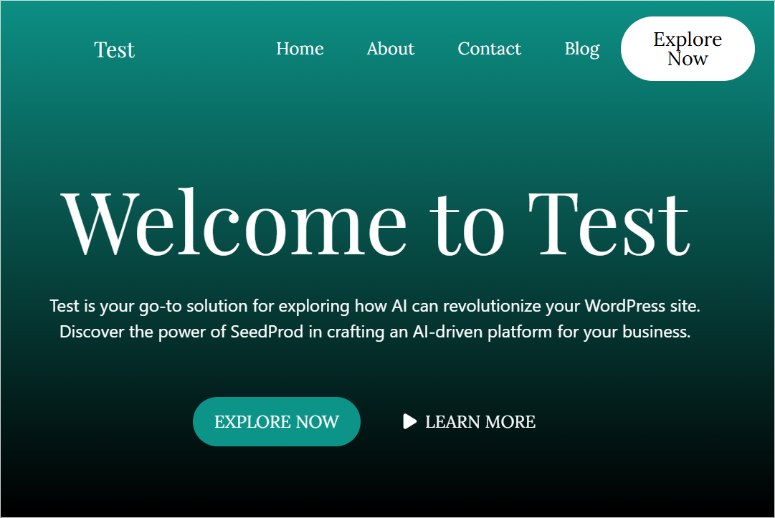
Task: Click the LEARN MORE link
Action: 480,422
